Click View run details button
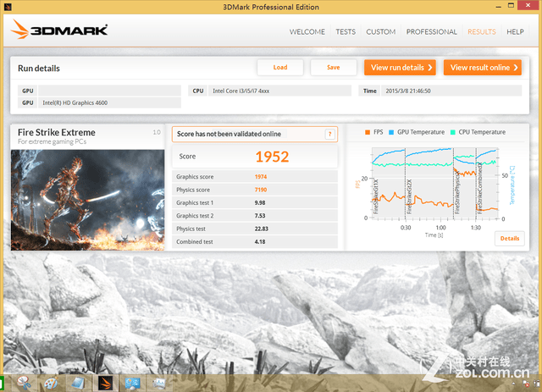542x392 pixels. pyautogui.click(x=400, y=68)
